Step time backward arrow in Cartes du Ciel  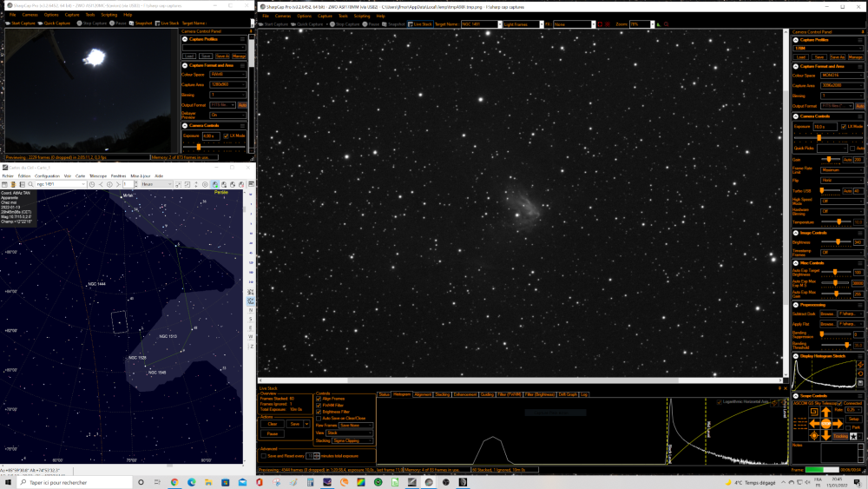pyautogui.click(x=101, y=184)
